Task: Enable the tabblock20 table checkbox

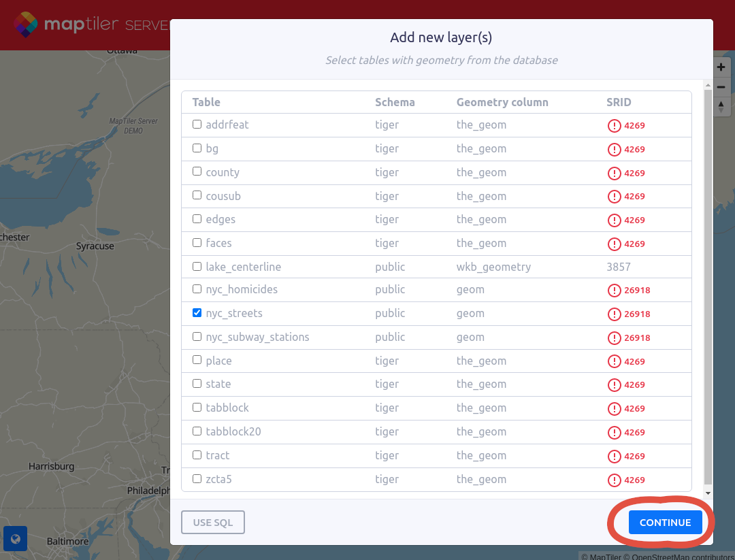Action: (197, 431)
